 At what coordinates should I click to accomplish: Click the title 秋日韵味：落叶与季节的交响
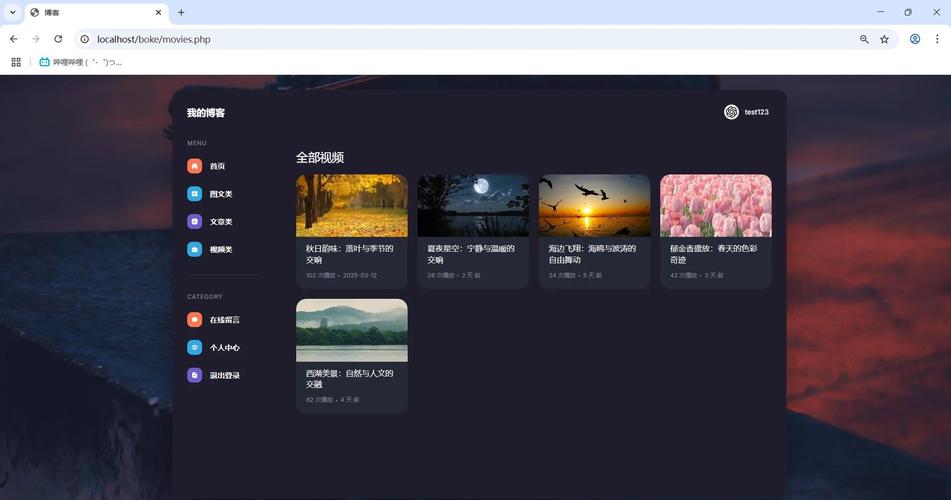[349, 254]
